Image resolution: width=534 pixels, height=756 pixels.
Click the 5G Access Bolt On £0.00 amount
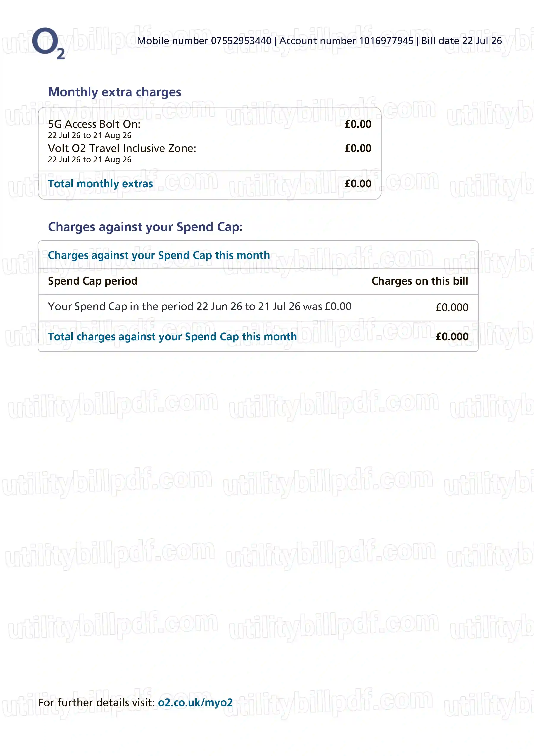coord(358,124)
